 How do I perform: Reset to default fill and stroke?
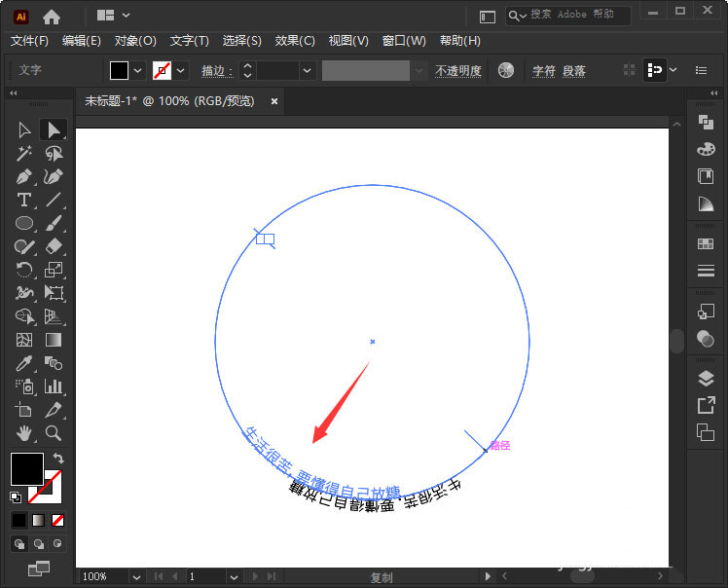click(16, 496)
